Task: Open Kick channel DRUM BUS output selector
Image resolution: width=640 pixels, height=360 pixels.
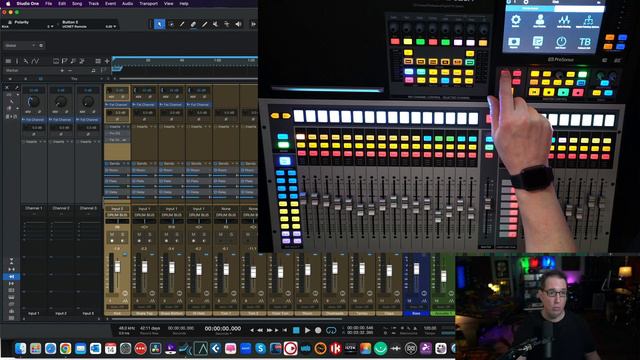Action: pyautogui.click(x=117, y=214)
